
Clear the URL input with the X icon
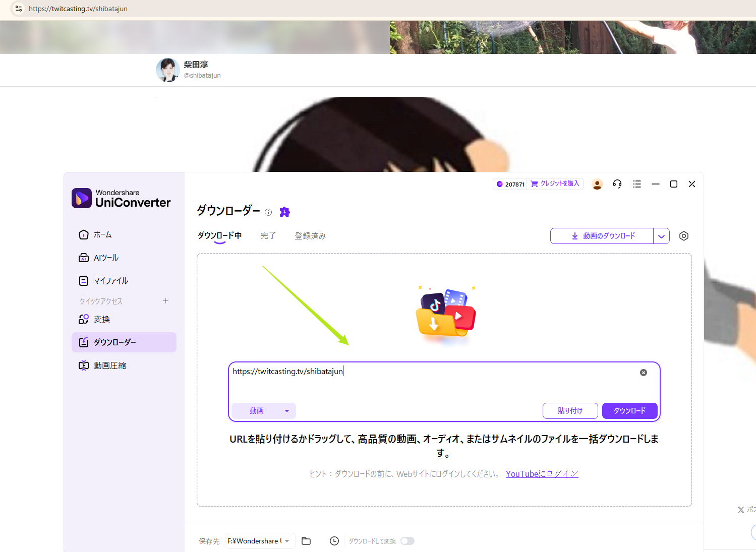coord(643,372)
